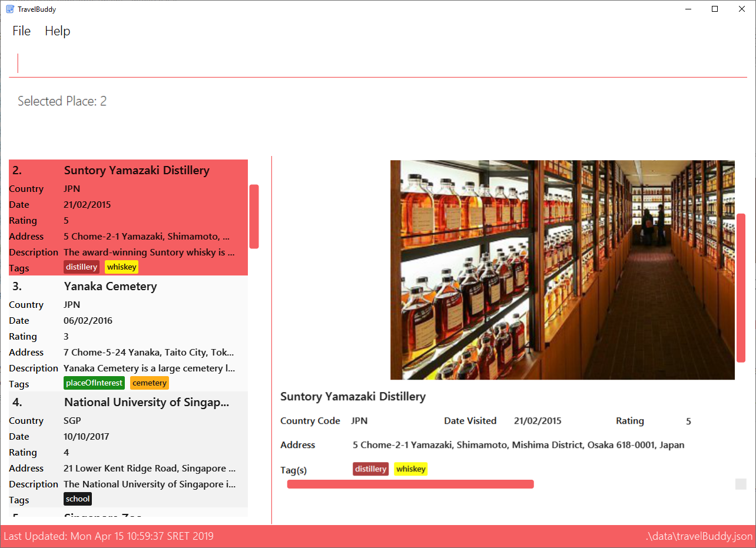
Task: Click 'Suntory Yamazaki Distillery' heading in details panel
Action: (353, 397)
